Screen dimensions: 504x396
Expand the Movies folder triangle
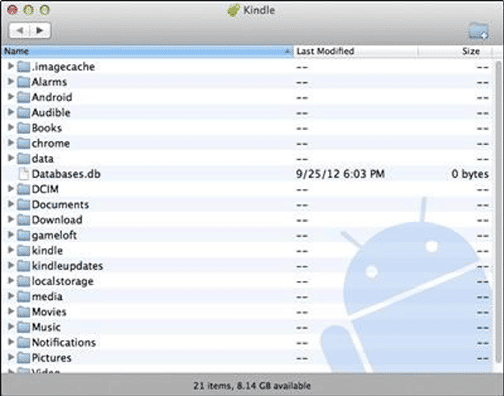11,311
